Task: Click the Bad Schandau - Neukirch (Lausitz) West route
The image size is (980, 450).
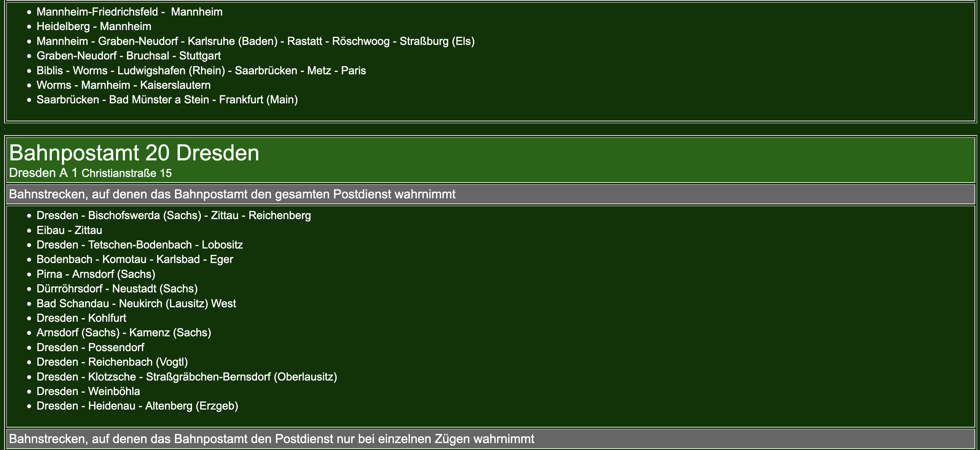Action: pos(136,303)
